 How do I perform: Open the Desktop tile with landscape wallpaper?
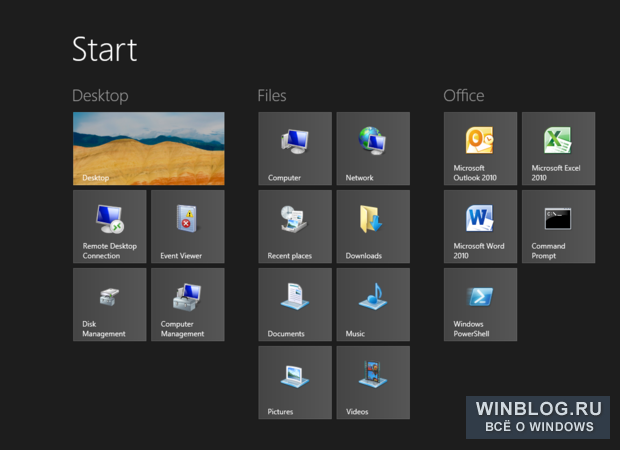click(149, 148)
